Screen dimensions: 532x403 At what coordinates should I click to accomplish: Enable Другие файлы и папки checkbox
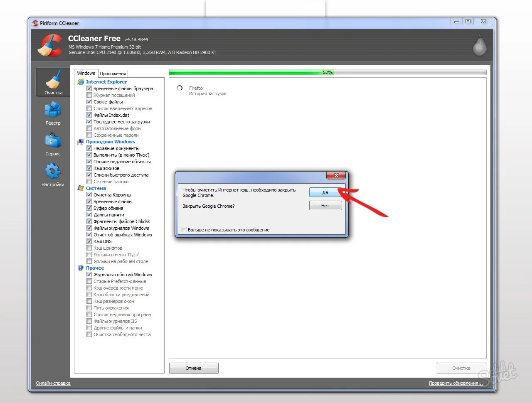tap(89, 328)
